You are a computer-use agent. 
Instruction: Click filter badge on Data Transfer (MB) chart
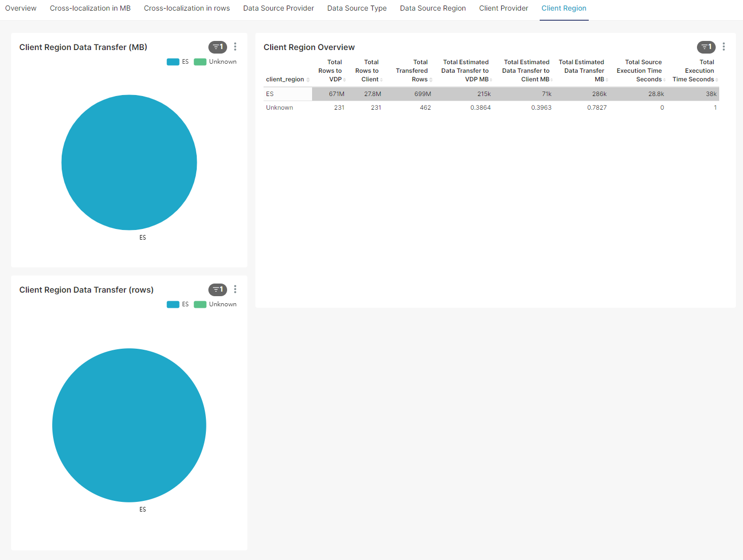[x=217, y=47]
